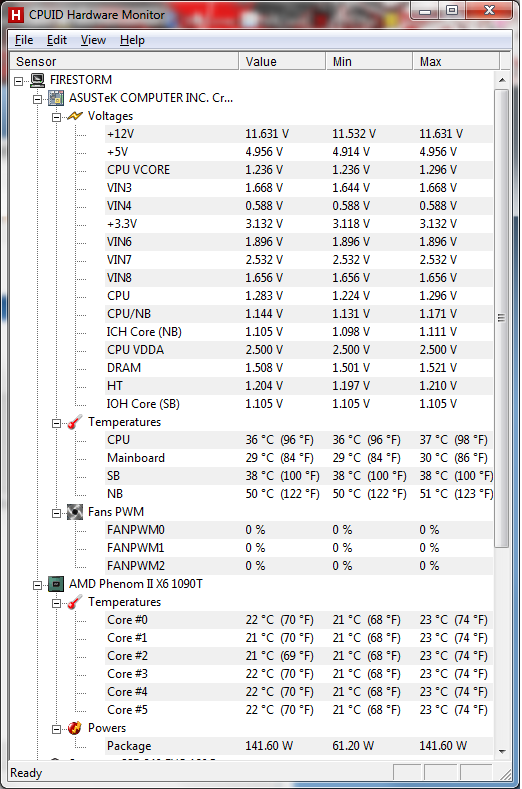Minimize the Hardware Monitor window
Viewport: 522px width, 789px height.
[425, 11]
